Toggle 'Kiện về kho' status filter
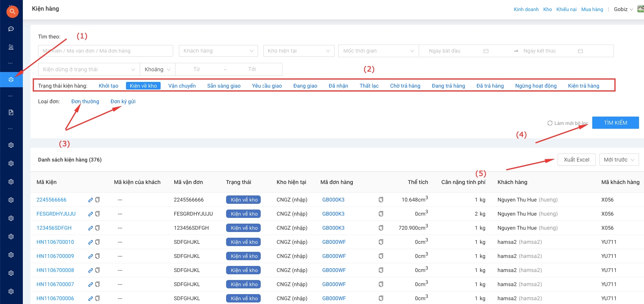Viewport: 644px width, 304px height. (143, 86)
